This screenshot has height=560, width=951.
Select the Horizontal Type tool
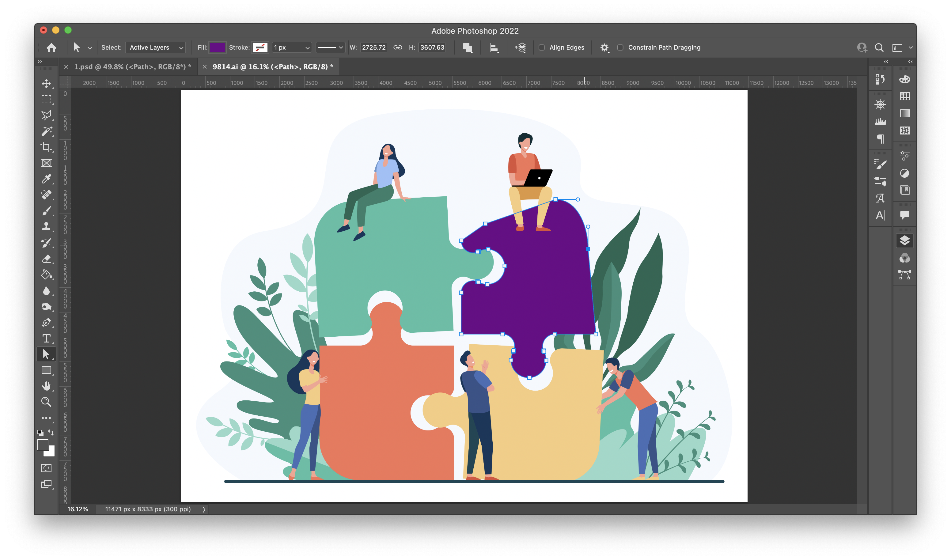tap(47, 338)
